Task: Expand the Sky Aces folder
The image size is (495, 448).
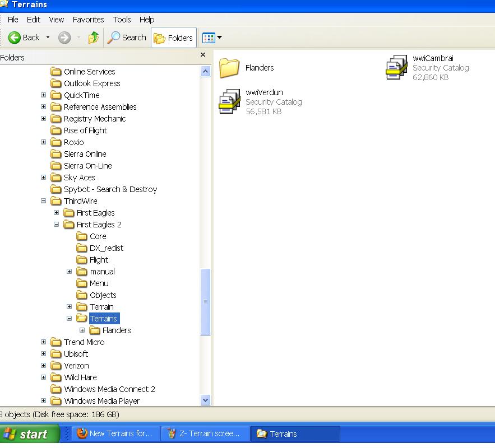Action: coord(44,177)
